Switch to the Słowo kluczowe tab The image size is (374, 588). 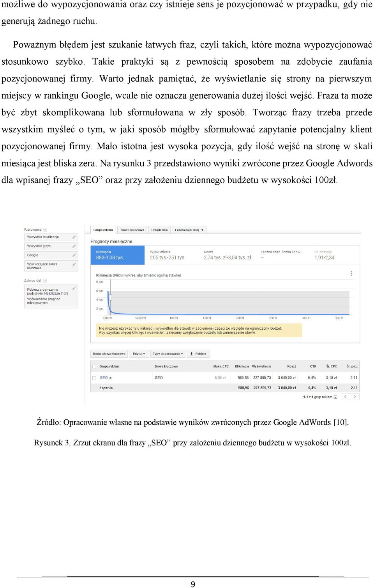click(132, 230)
